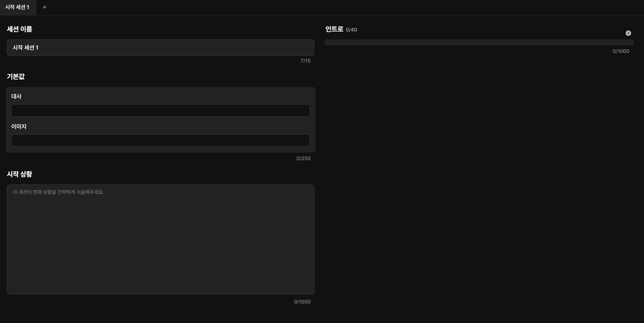Click the 7/15 character counter

tap(305, 61)
